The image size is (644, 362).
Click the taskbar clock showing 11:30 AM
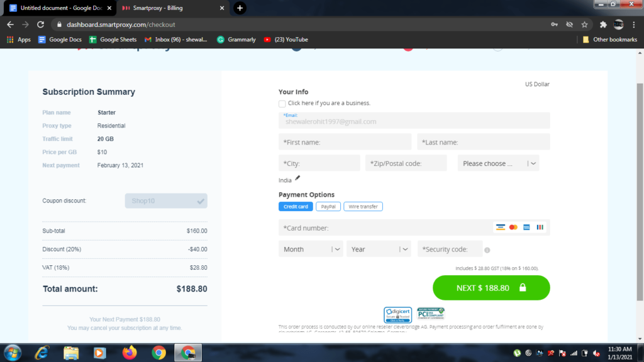pos(619,353)
